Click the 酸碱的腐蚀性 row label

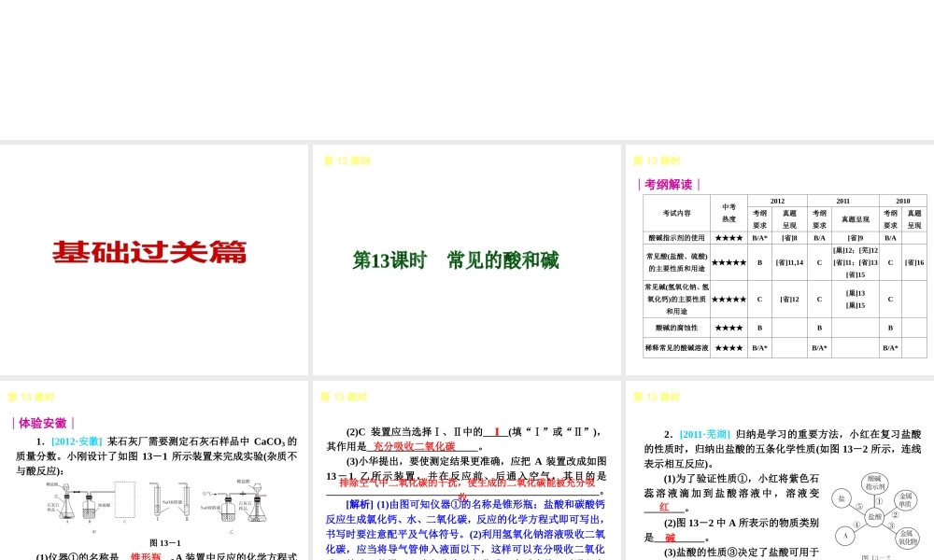[x=676, y=328]
